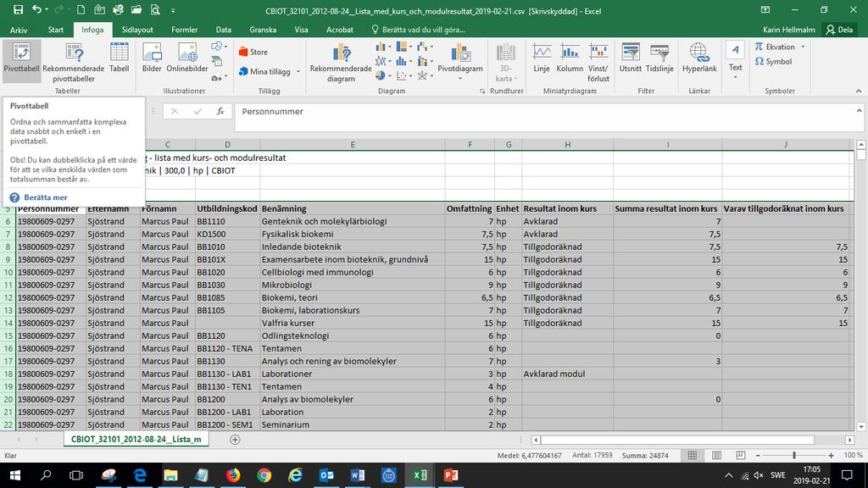Image resolution: width=868 pixels, height=488 pixels.
Task: Open Rekommenderade diagram
Action: (x=341, y=62)
